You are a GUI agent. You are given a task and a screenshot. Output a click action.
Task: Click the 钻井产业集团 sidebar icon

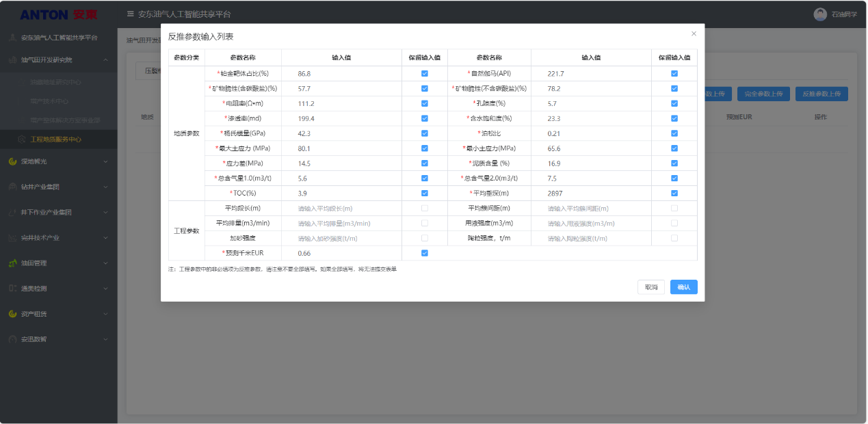(13, 187)
